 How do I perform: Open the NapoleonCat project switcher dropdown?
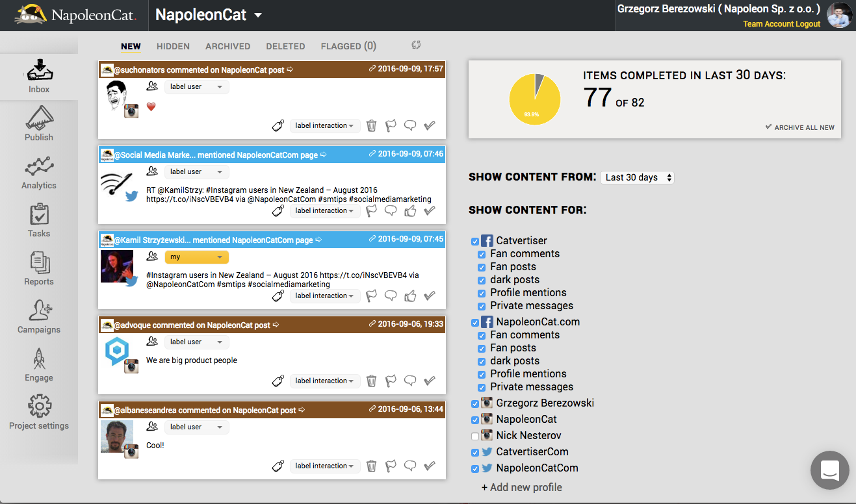[x=209, y=15]
